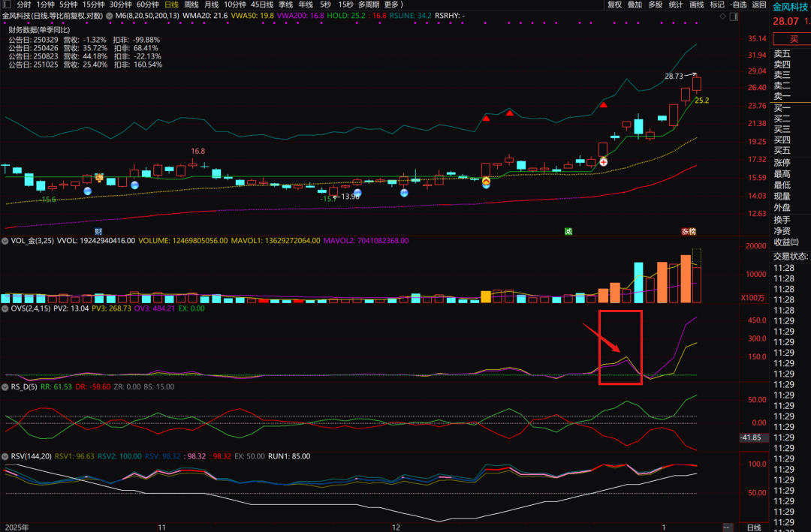Open the RSV indicator settings circle icon
The width and height of the screenshot is (811, 532).
(5, 456)
